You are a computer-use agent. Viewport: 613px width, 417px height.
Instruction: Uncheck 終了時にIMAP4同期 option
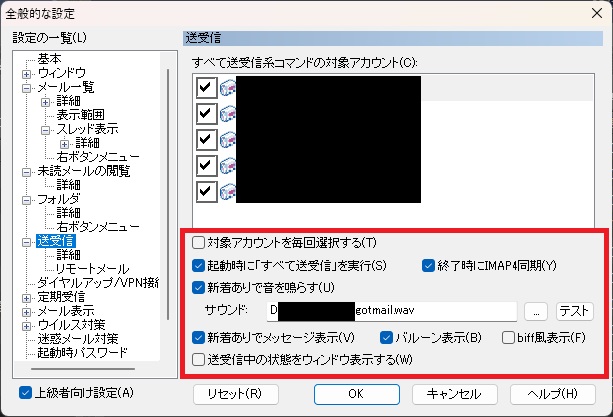pyautogui.click(x=428, y=266)
